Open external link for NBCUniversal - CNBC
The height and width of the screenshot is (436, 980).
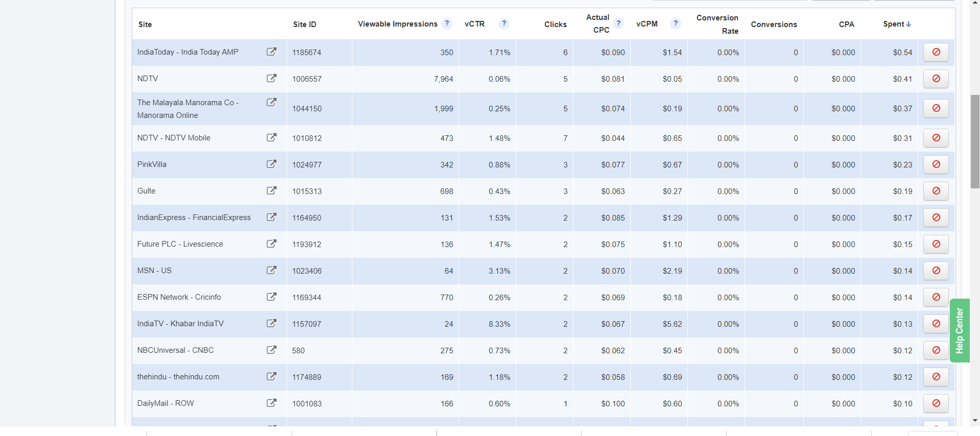click(272, 350)
